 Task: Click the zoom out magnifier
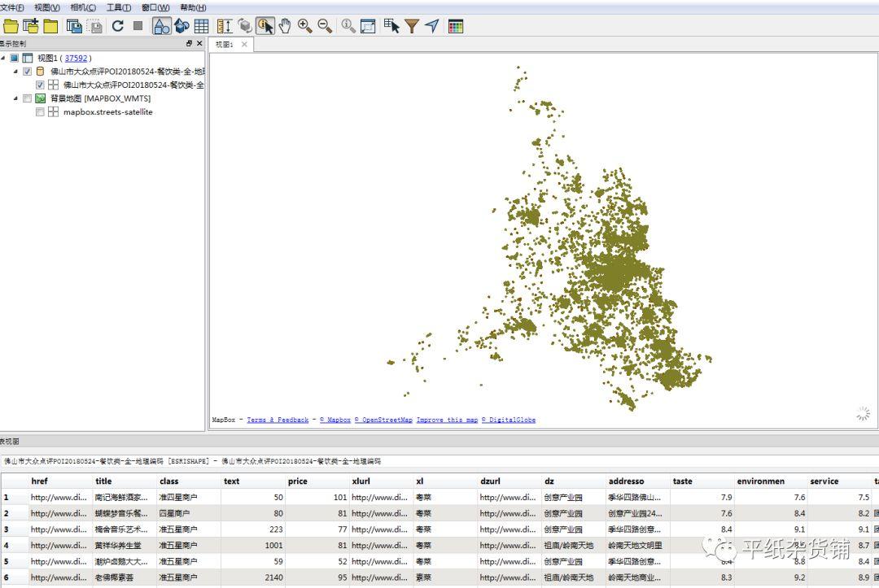(x=325, y=26)
